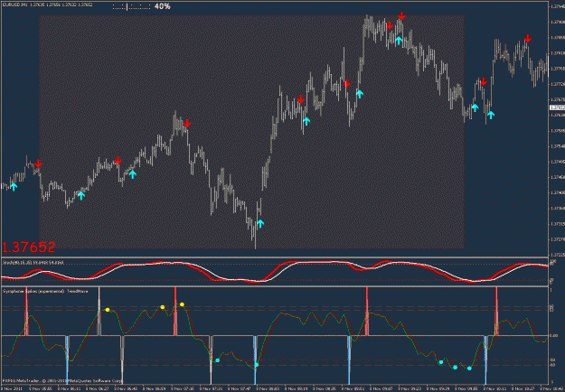The image size is (565, 392).
Task: Select the Symphonie Spikes TrendWave label
Action: coord(45,291)
